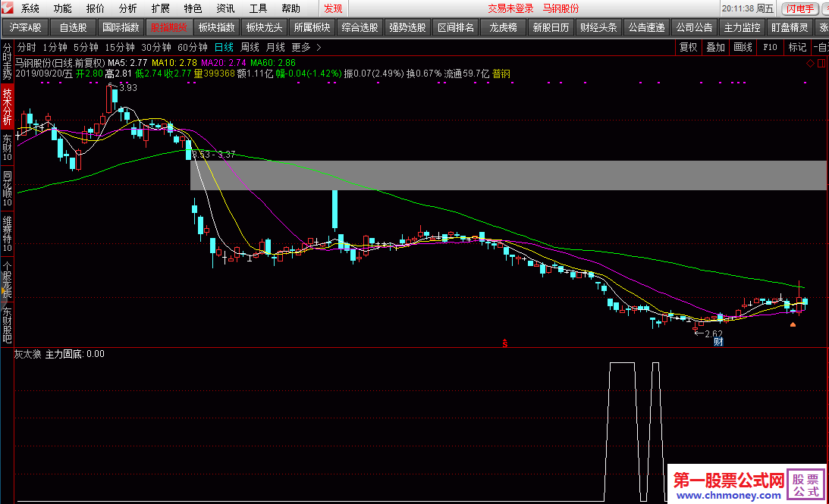Viewport: 829px width, 504px height.
Task: Open the 维赛特10 side tab
Action: pos(7,233)
